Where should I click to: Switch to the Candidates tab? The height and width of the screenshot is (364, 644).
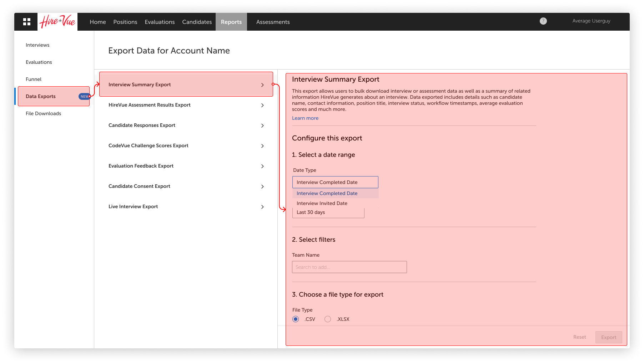point(197,22)
